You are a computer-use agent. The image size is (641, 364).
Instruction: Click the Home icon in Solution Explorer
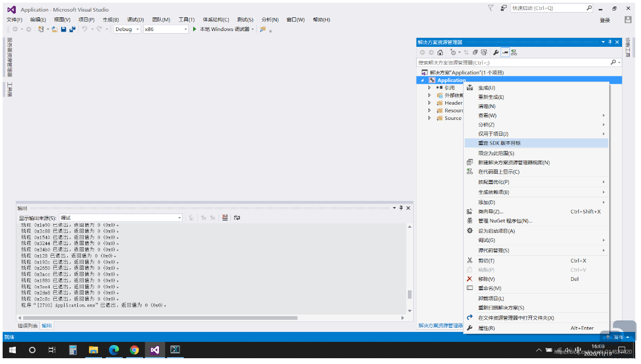(x=440, y=53)
